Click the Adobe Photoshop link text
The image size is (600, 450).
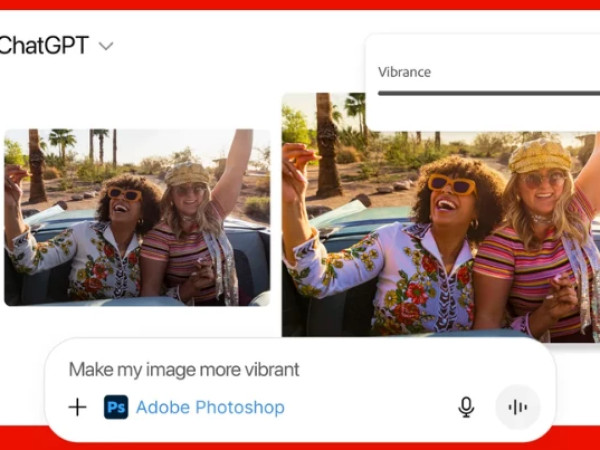(x=210, y=407)
